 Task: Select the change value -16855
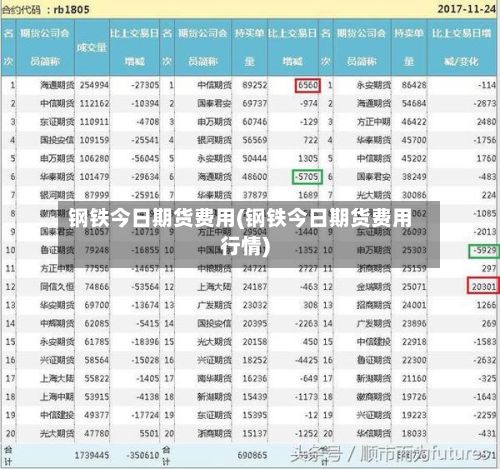[145, 250]
